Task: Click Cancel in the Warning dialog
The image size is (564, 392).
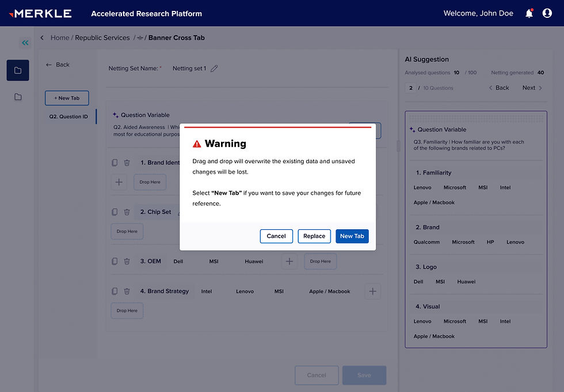Action: [276, 236]
